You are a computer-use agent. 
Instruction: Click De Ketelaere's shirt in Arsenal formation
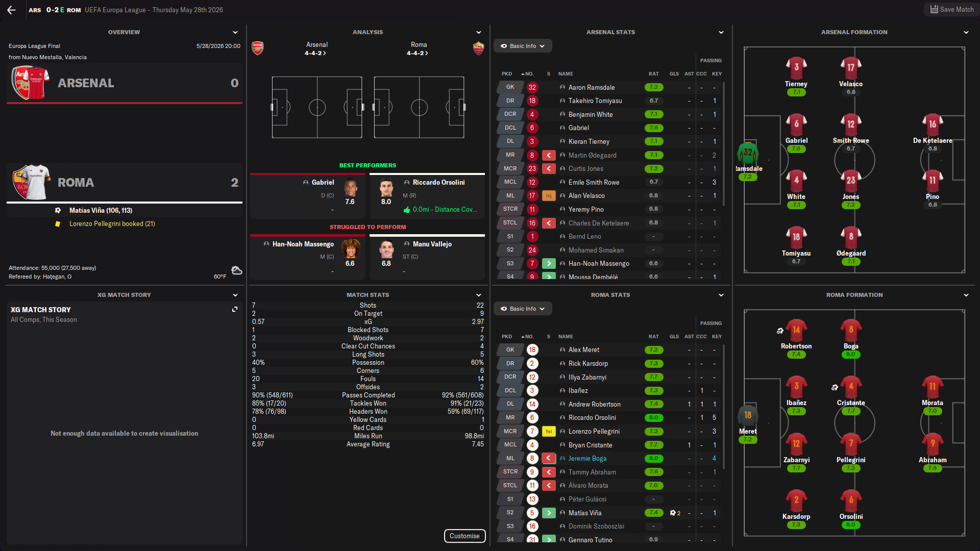[933, 125]
